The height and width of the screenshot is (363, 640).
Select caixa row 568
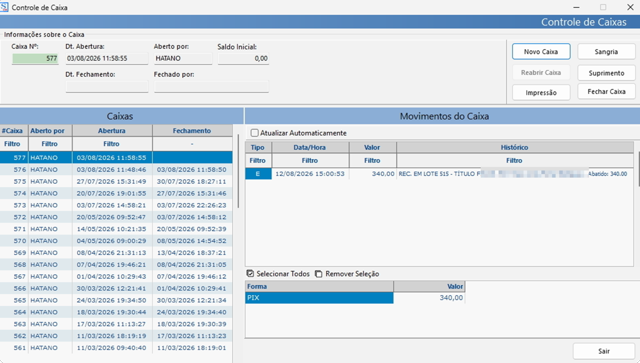[116, 264]
